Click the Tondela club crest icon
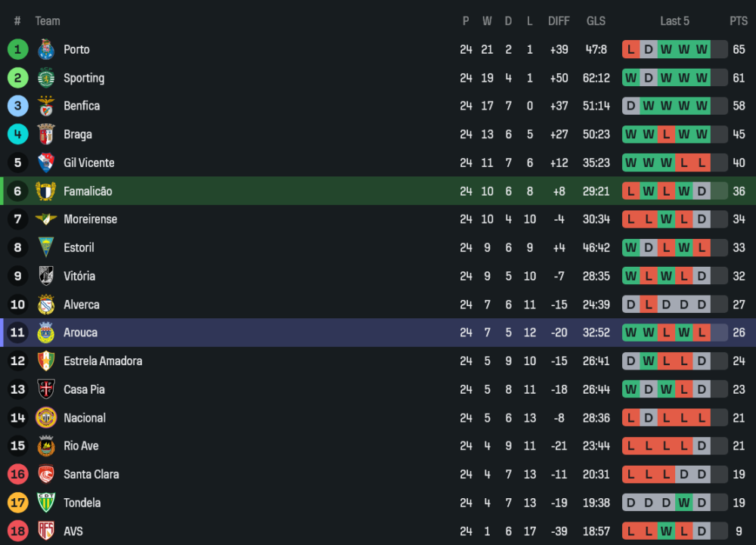756x545 pixels. point(46,503)
